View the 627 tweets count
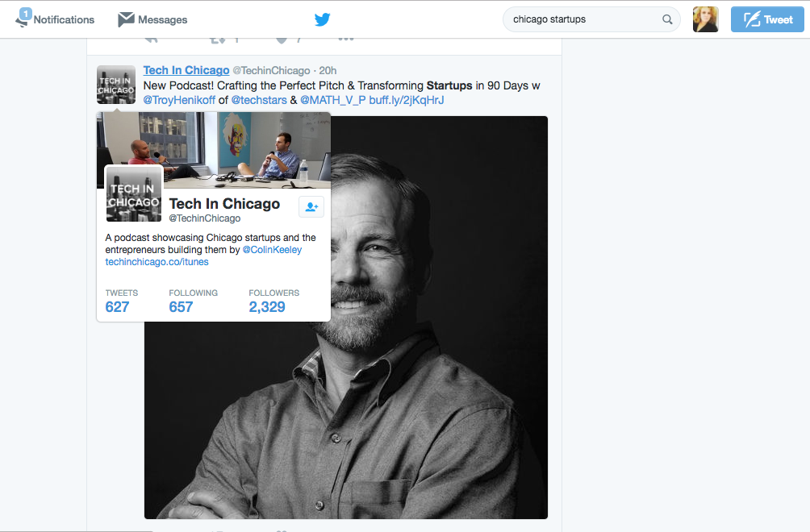Viewport: 810px width, 532px height. point(117,307)
